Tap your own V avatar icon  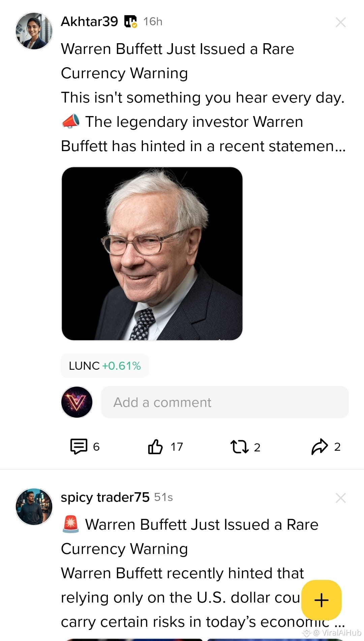pyautogui.click(x=77, y=402)
